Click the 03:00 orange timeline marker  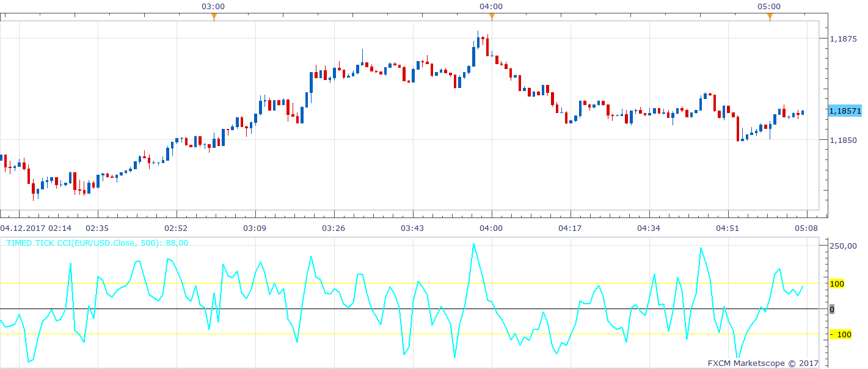click(214, 17)
